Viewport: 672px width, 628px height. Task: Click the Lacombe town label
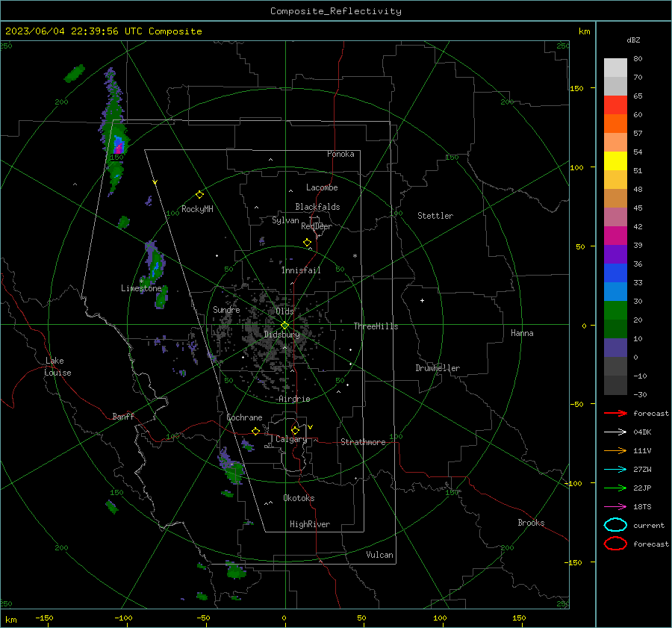[322, 187]
